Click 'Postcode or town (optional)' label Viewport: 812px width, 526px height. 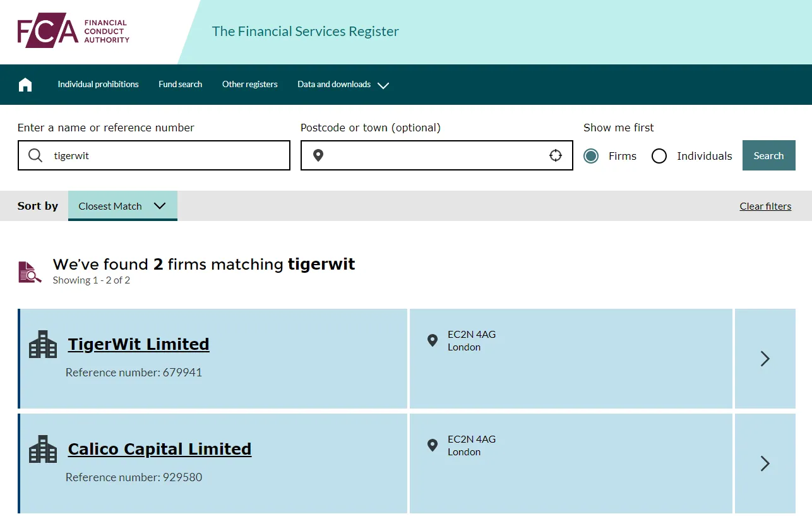(x=371, y=128)
